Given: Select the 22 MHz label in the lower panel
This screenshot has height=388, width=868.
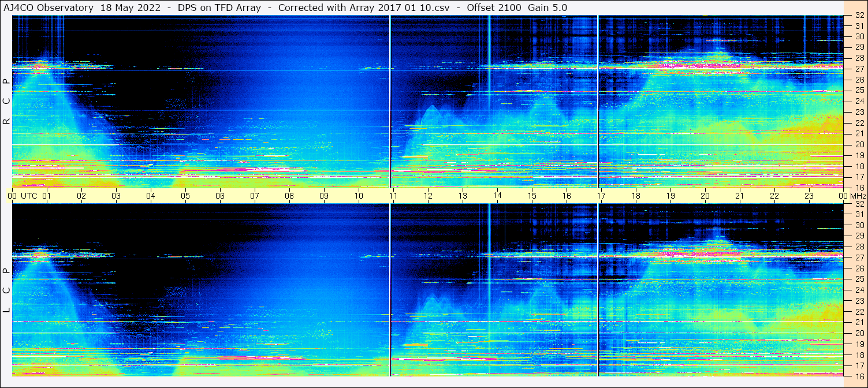Looking at the screenshot, I should (x=859, y=311).
